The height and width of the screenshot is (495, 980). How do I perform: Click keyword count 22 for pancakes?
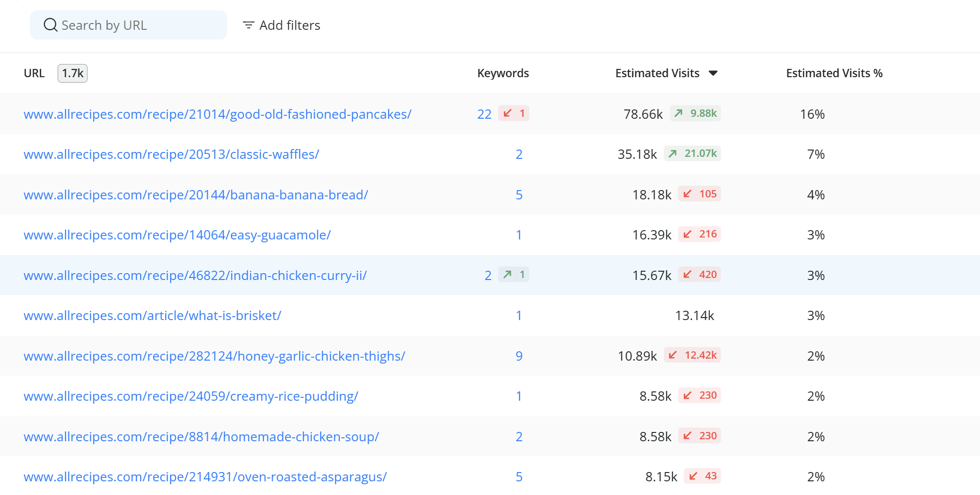coord(484,114)
